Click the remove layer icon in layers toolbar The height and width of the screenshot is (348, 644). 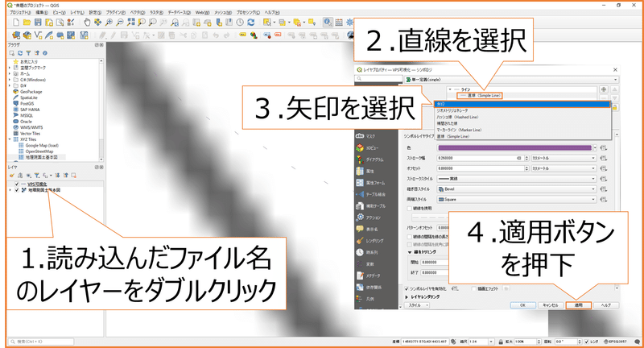pyautogui.click(x=74, y=176)
